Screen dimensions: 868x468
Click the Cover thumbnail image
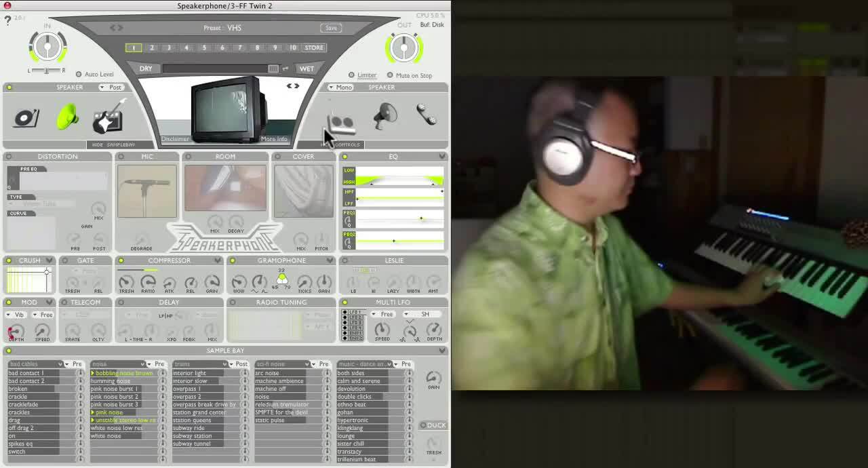[x=303, y=191]
